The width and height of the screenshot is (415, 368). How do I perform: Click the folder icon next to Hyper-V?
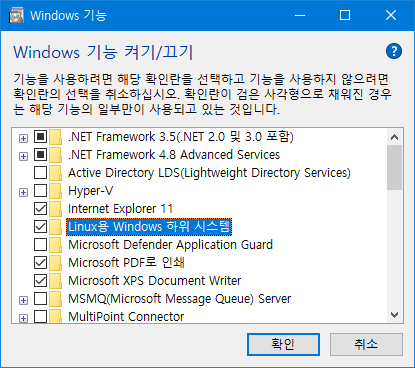(55, 191)
